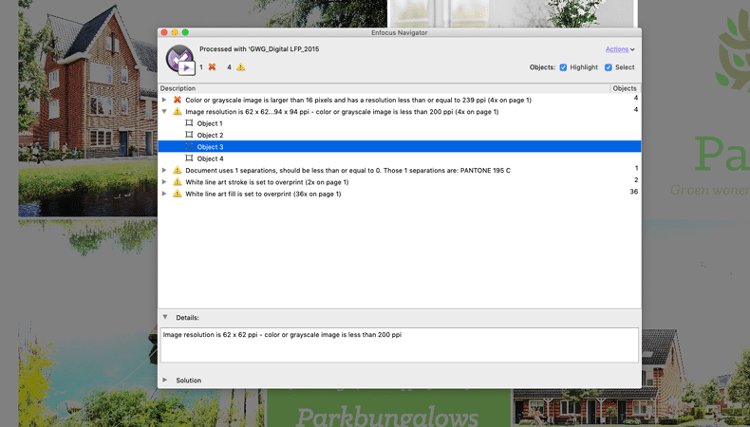The height and width of the screenshot is (427, 750).
Task: Click the Enfocus preflight profile icon
Action: [x=180, y=59]
